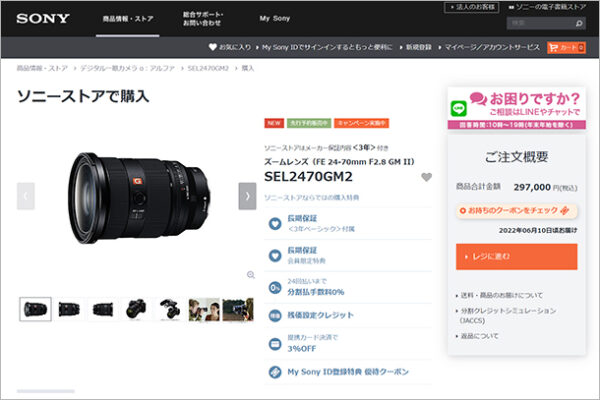The image size is (600, 400).
Task: Select the last outdoor photo thumbnail
Action: pos(238,309)
